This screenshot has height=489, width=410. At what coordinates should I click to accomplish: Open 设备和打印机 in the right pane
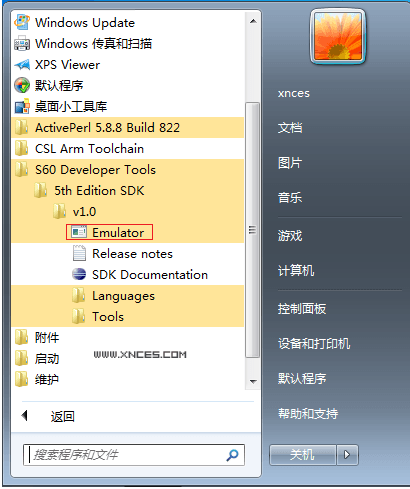(x=314, y=344)
